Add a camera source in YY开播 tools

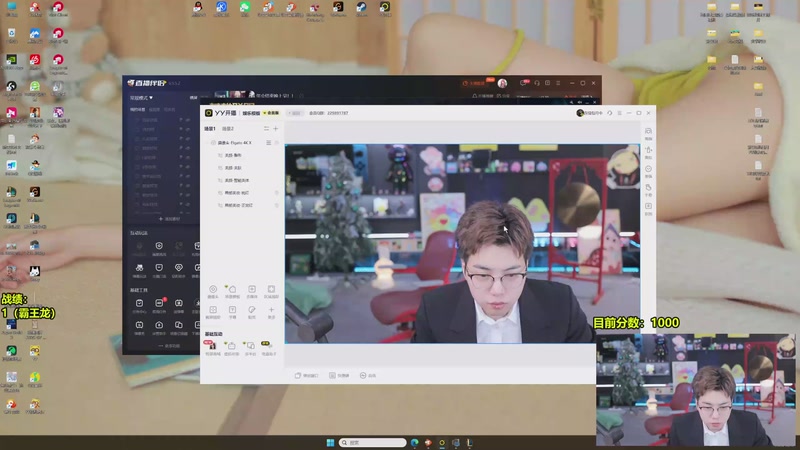point(213,291)
